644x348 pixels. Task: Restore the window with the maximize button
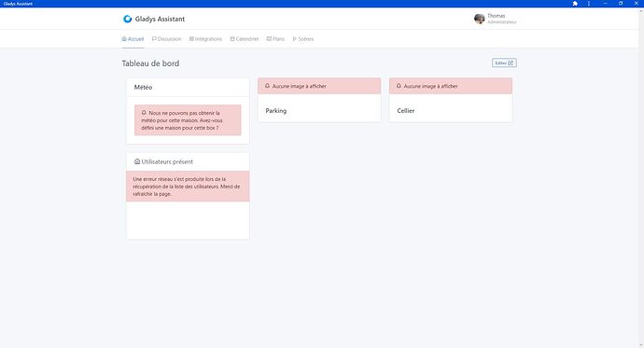point(621,4)
